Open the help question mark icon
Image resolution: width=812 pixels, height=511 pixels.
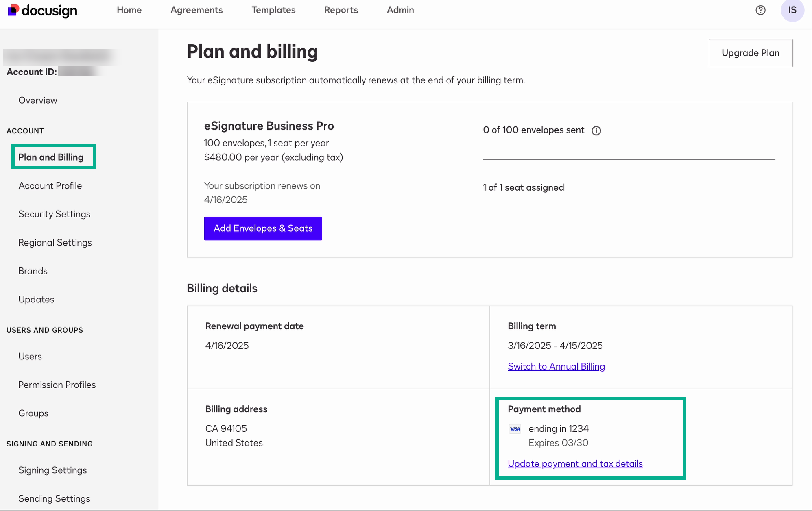[x=761, y=10]
